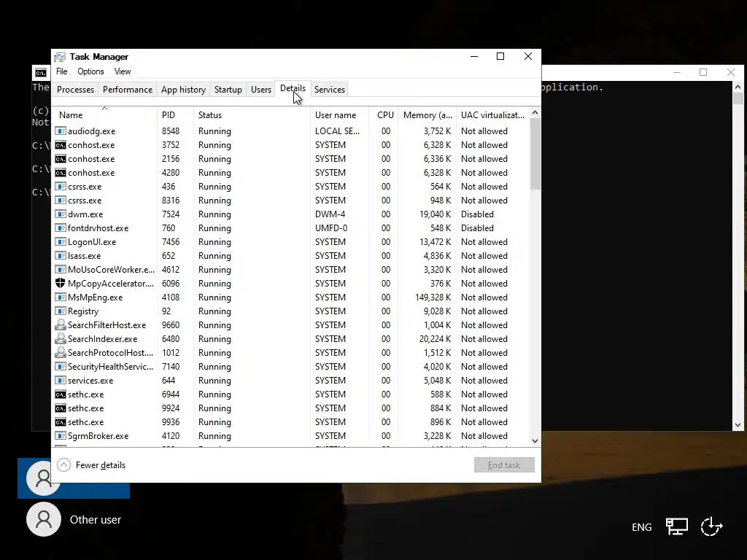Switch to the Startup tab
Image resolution: width=747 pixels, height=560 pixels.
tap(228, 90)
